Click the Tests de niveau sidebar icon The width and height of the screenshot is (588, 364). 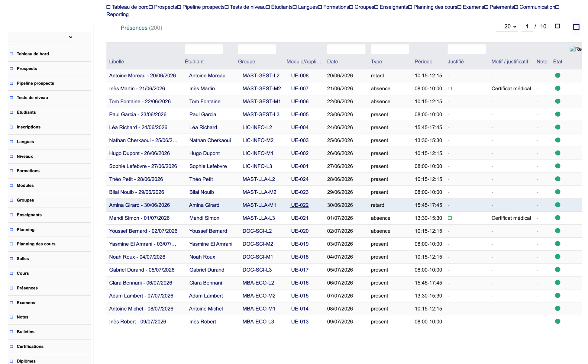11,98
